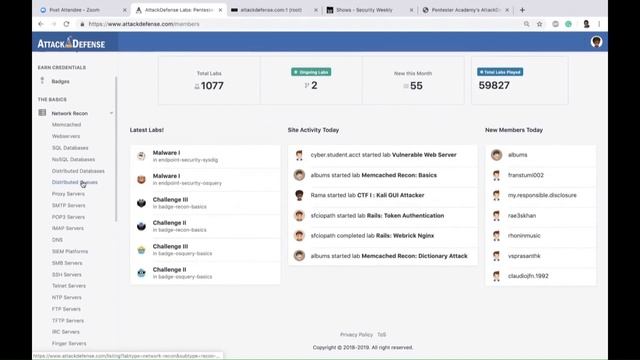640x360 pixels.
Task: Click member name my.responsible.disclosure
Action: click(x=542, y=195)
